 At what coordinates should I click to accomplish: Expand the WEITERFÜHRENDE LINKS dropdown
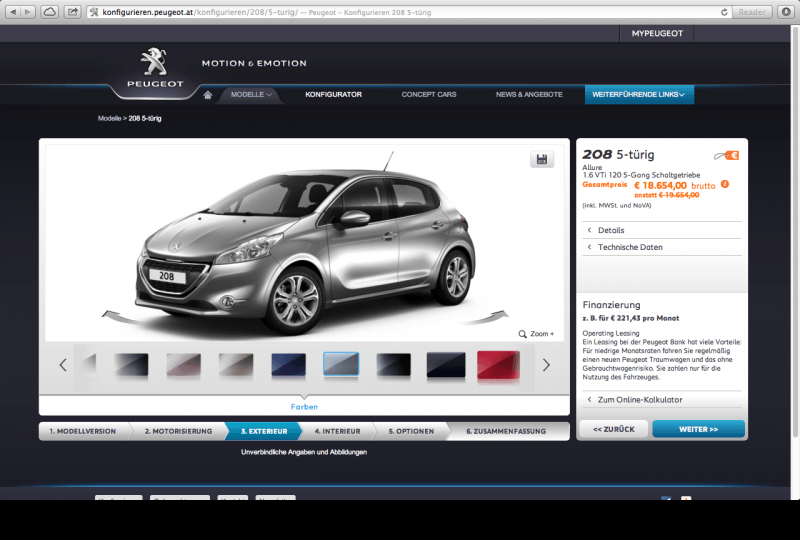point(639,94)
